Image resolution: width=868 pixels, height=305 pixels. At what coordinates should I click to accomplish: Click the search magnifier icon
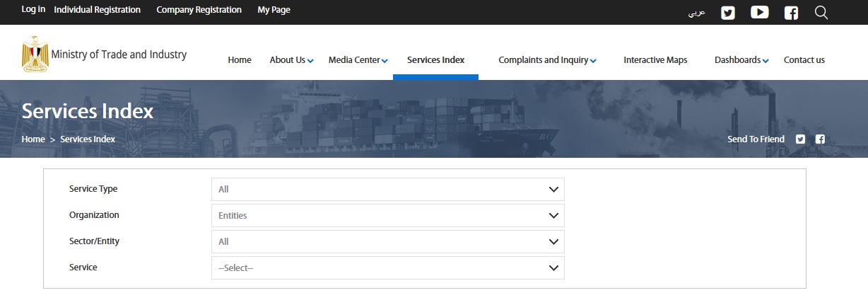(821, 13)
